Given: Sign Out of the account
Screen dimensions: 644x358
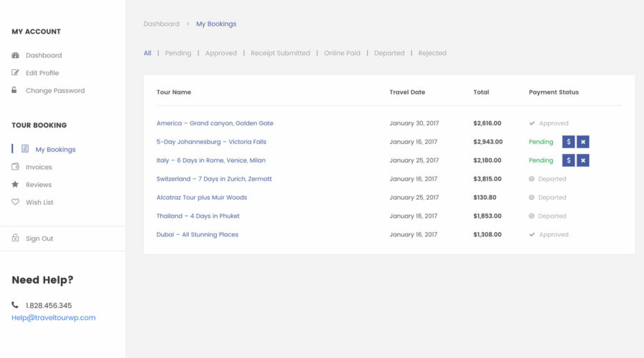Looking at the screenshot, I should click(x=39, y=238).
